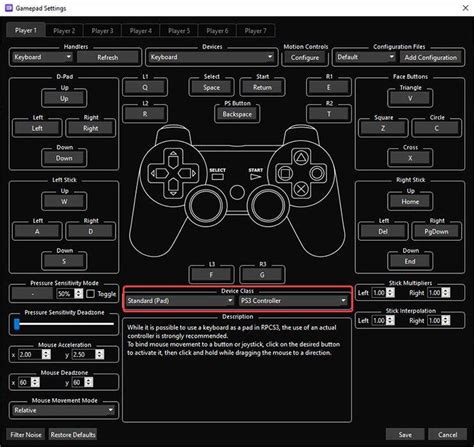
Task: Adjust the 50% pressure sensitivity spinner
Action: [70, 294]
